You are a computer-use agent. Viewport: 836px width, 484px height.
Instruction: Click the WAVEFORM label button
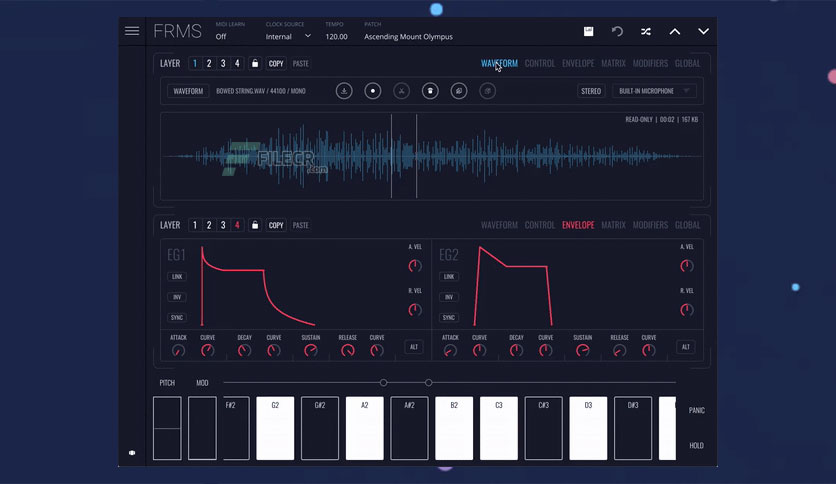188,91
